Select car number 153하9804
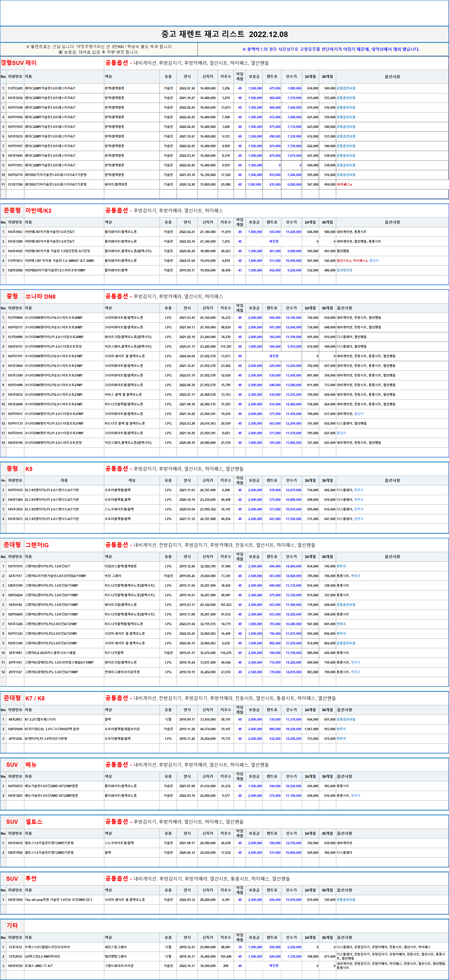 15,318
